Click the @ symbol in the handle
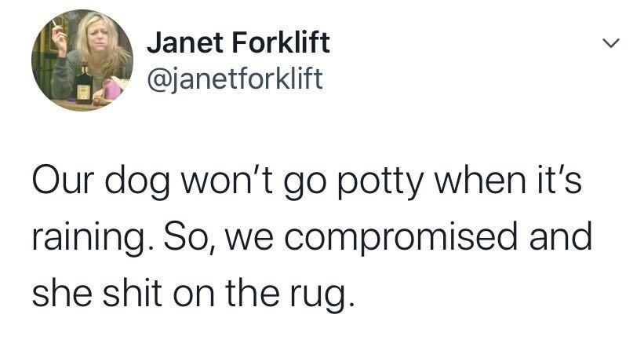Viewport: 644px width, 351px height. point(156,79)
